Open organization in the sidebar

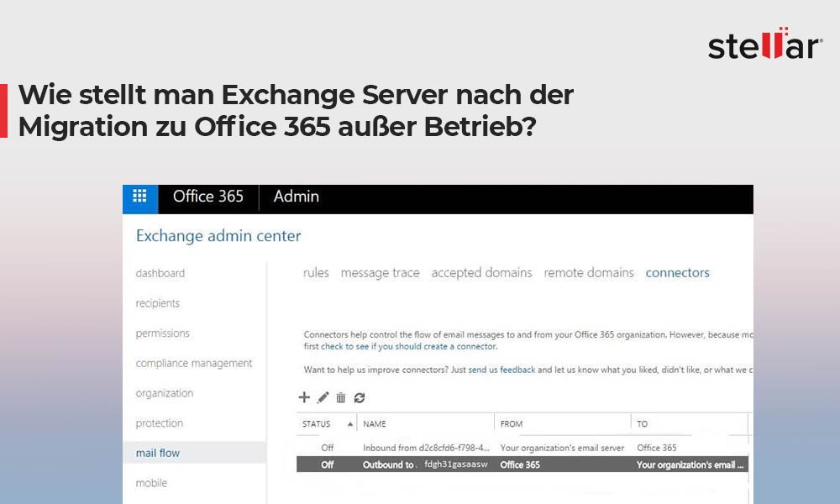[x=165, y=393]
